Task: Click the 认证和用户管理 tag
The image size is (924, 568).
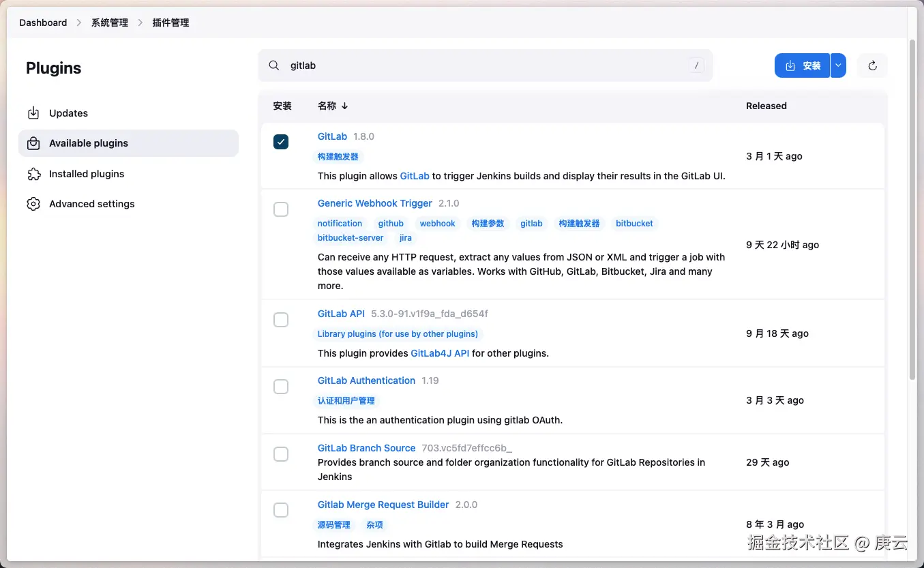Action: tap(346, 401)
